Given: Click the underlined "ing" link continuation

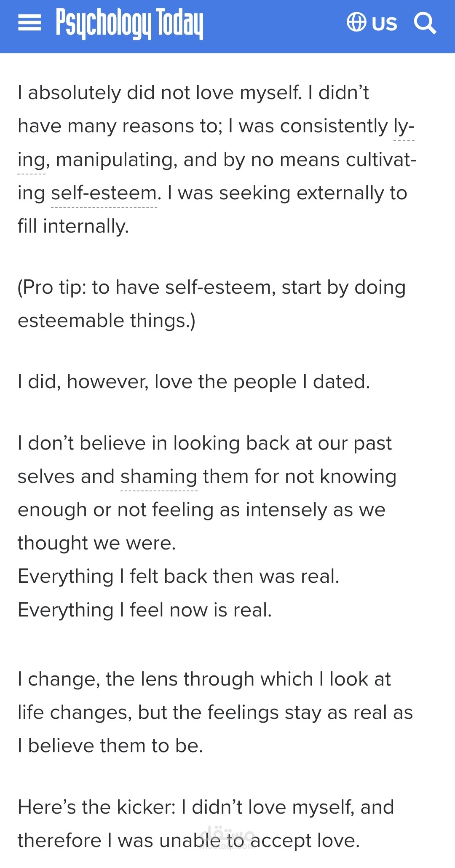Looking at the screenshot, I should (x=31, y=160).
